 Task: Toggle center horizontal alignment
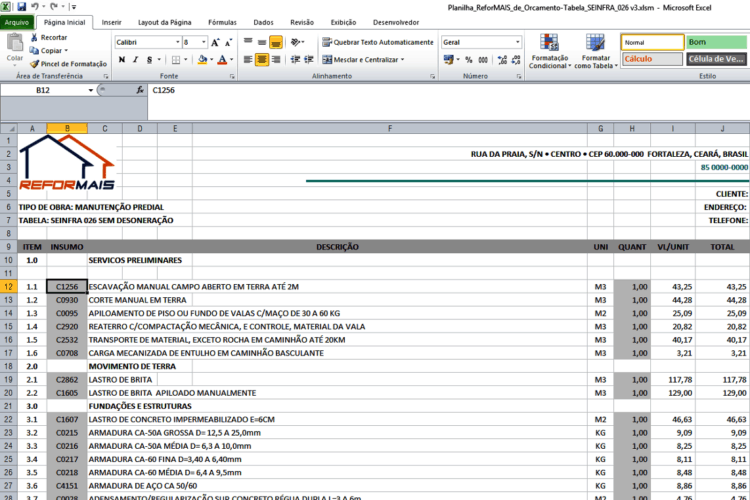262,59
